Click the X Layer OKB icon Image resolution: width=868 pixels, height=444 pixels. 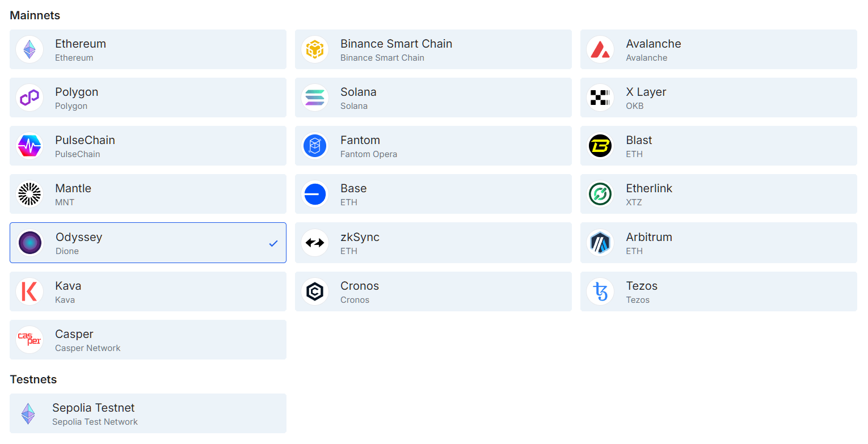600,98
